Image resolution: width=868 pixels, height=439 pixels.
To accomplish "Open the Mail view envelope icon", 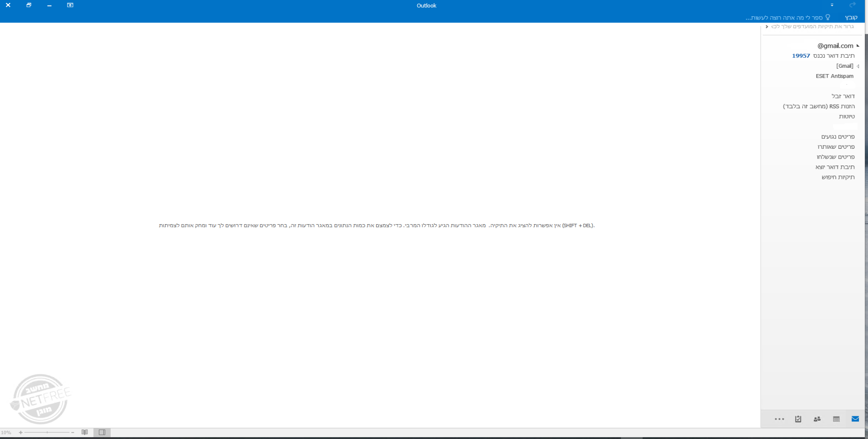I will coord(855,419).
